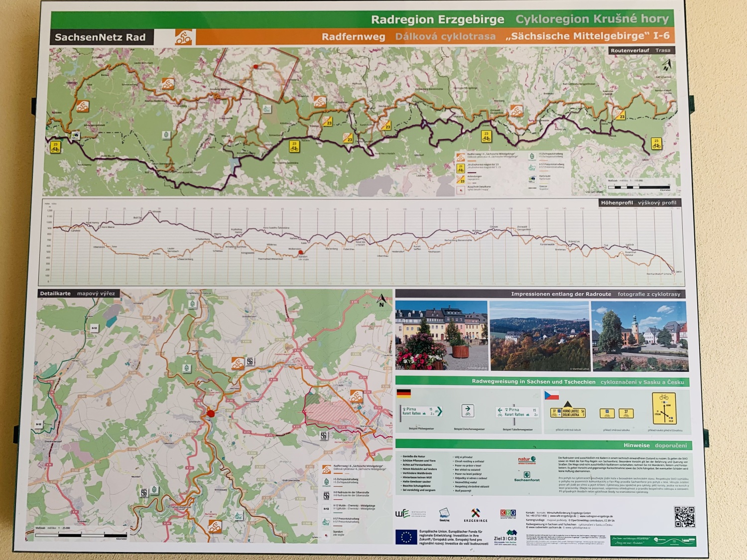Click the European Union flag logo

pyautogui.click(x=406, y=537)
